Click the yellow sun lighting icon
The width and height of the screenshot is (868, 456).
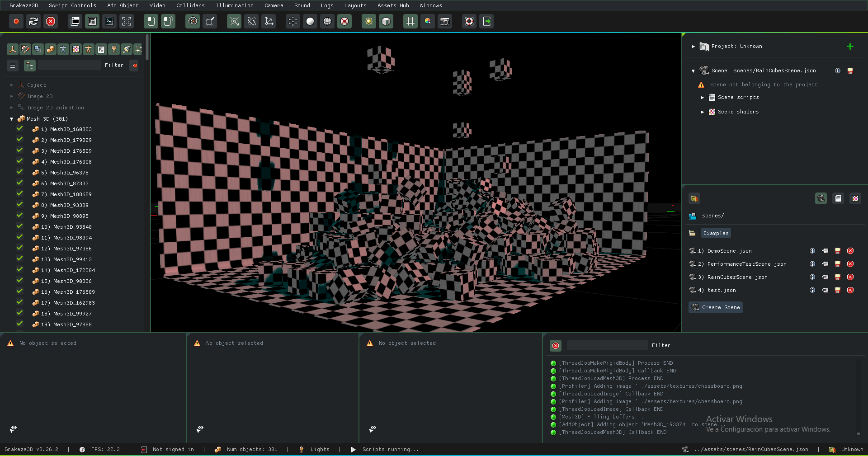point(369,21)
